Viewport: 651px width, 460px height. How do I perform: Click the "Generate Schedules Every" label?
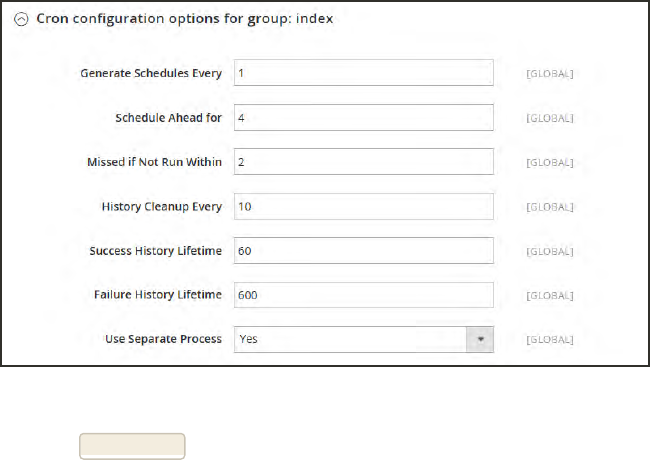pos(150,73)
